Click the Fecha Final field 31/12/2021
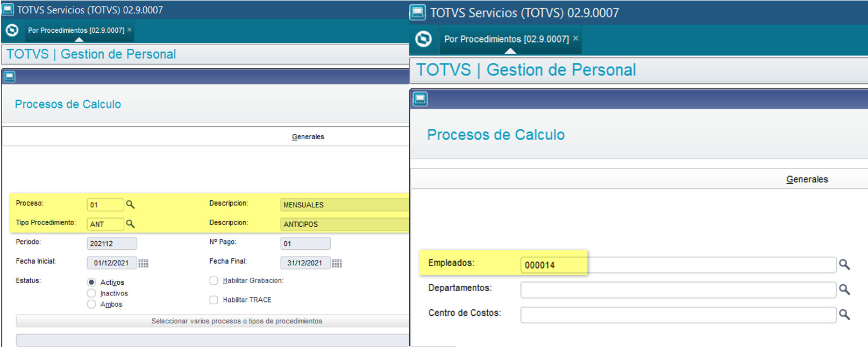The height and width of the screenshot is (347, 868). click(305, 263)
